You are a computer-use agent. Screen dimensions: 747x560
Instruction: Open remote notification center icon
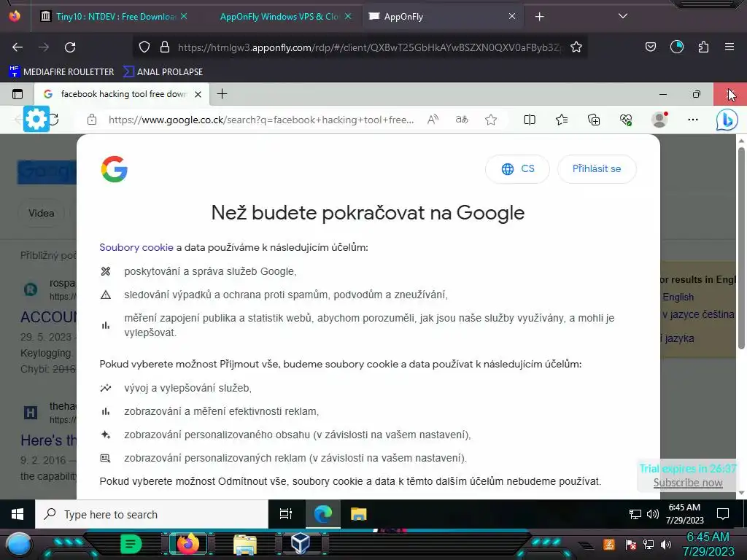(723, 514)
